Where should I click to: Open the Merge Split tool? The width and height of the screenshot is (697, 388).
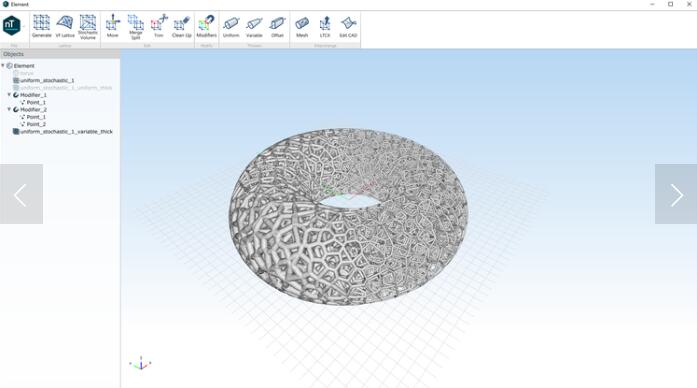click(x=136, y=27)
